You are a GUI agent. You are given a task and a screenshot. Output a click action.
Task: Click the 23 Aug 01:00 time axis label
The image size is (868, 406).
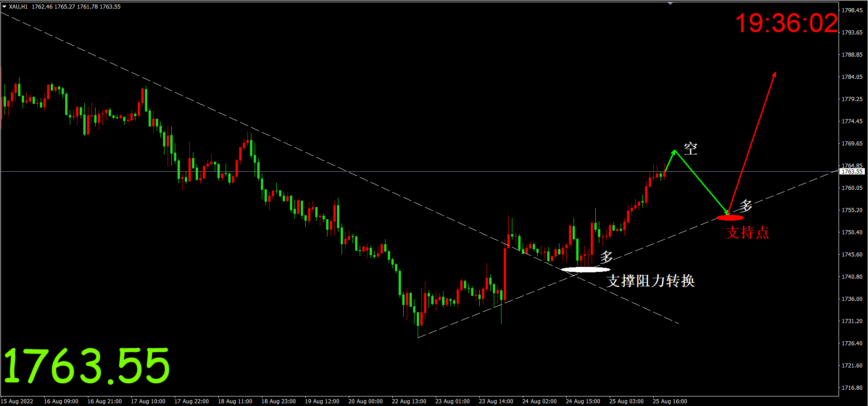coord(453,401)
